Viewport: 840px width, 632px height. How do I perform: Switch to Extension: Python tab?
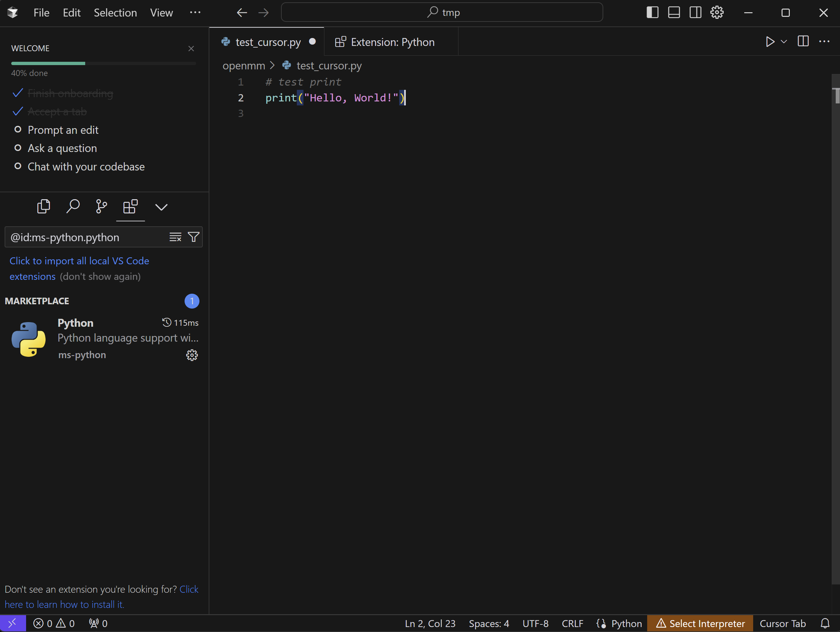[392, 42]
